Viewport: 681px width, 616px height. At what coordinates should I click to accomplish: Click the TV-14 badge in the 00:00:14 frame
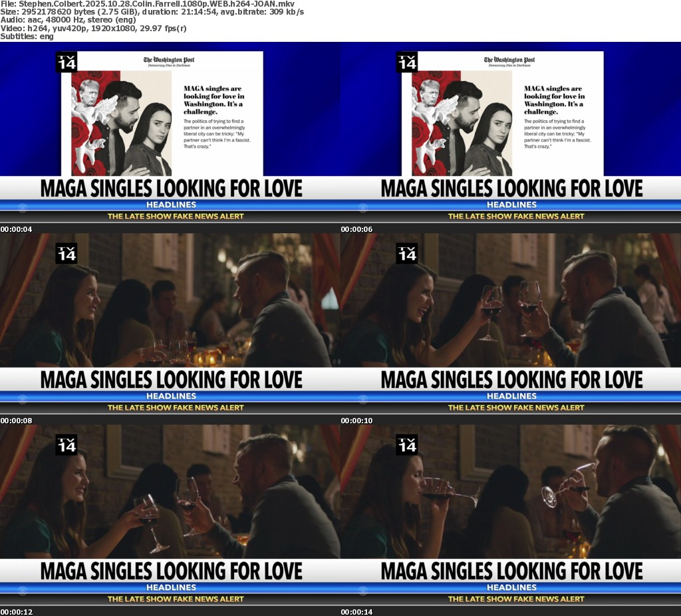point(407,445)
